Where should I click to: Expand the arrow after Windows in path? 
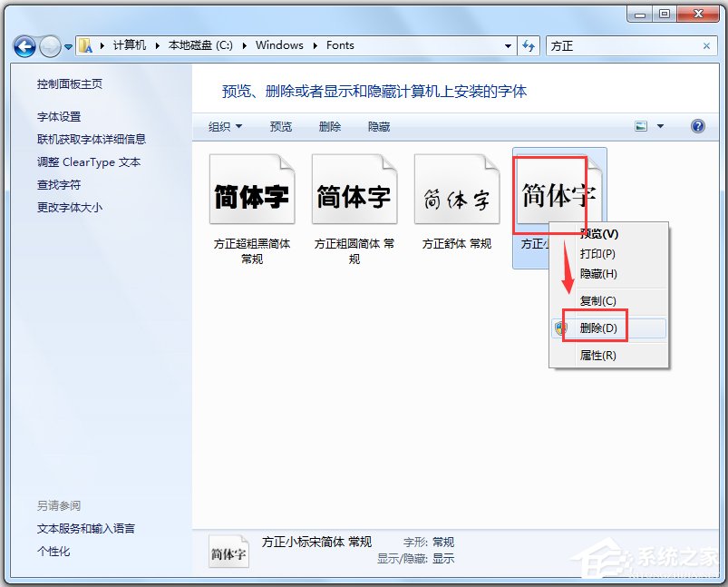pyautogui.click(x=315, y=45)
